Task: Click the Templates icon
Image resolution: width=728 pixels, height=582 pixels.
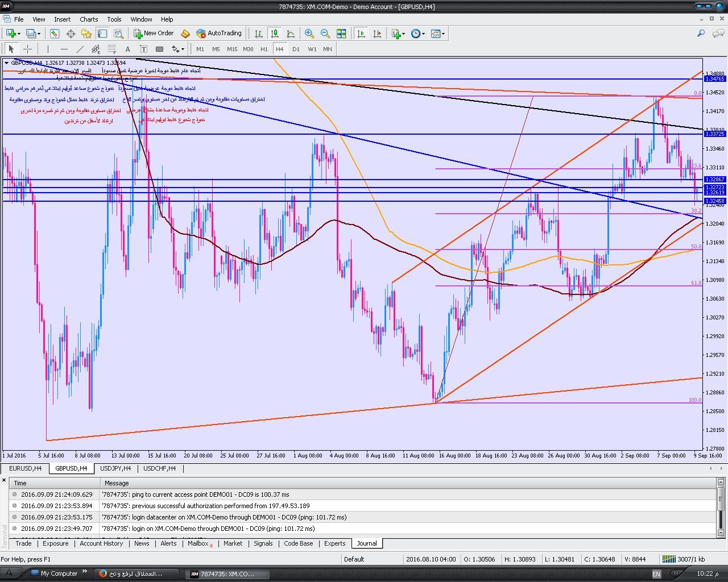Action: click(436, 34)
